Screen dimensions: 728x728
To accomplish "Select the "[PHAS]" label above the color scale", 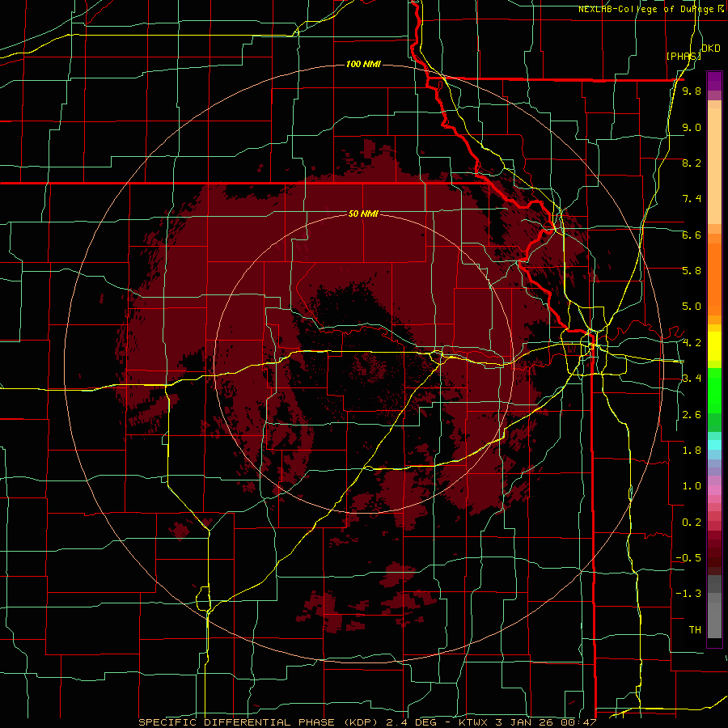I will [x=684, y=56].
